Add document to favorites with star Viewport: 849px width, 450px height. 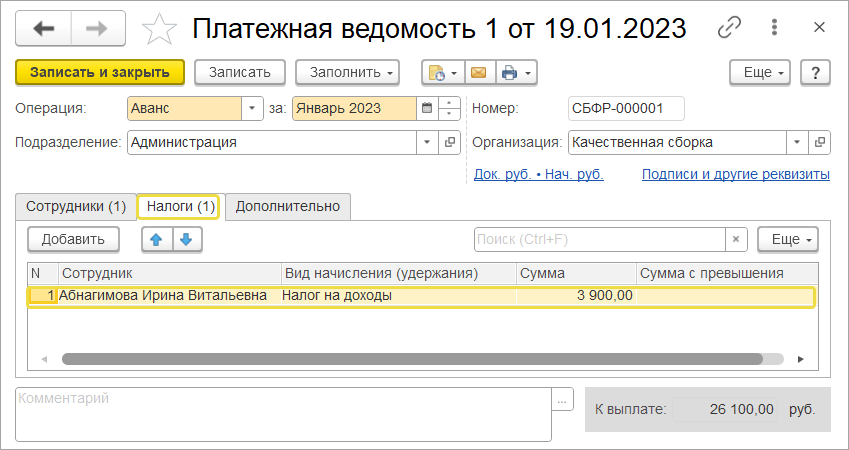[x=158, y=29]
